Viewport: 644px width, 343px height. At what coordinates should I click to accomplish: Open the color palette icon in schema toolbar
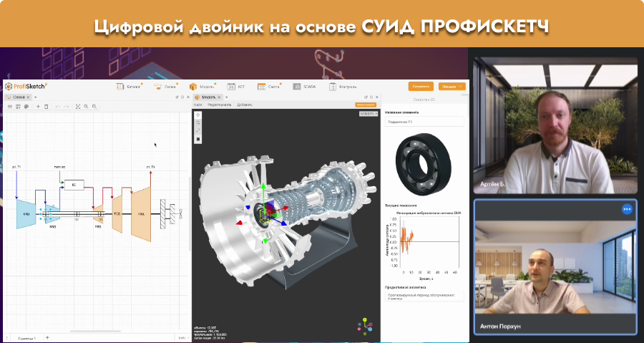tap(26, 107)
